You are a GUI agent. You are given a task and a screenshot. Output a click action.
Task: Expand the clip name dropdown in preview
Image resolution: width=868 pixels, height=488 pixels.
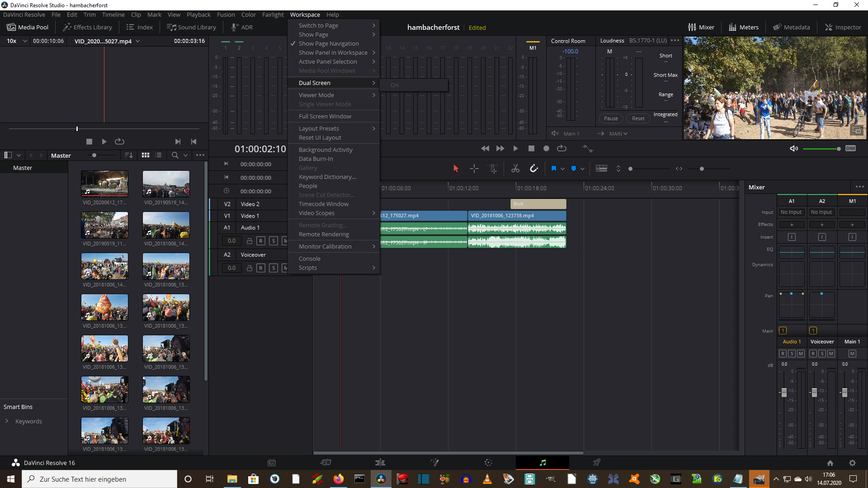pos(138,41)
